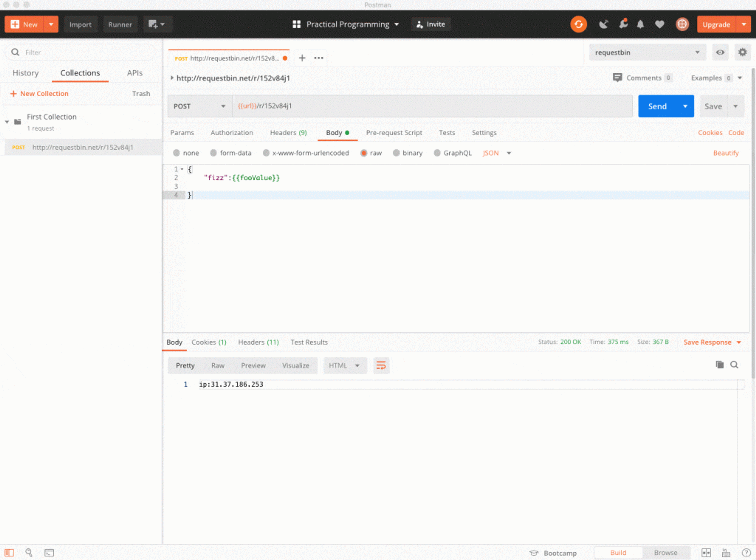The width and height of the screenshot is (756, 560).
Task: Select binary body type radio
Action: 396,153
